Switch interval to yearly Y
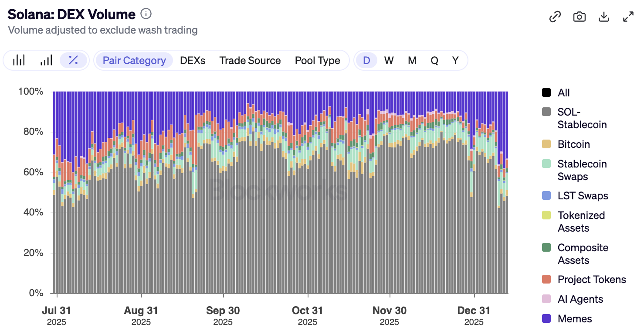 pos(455,61)
